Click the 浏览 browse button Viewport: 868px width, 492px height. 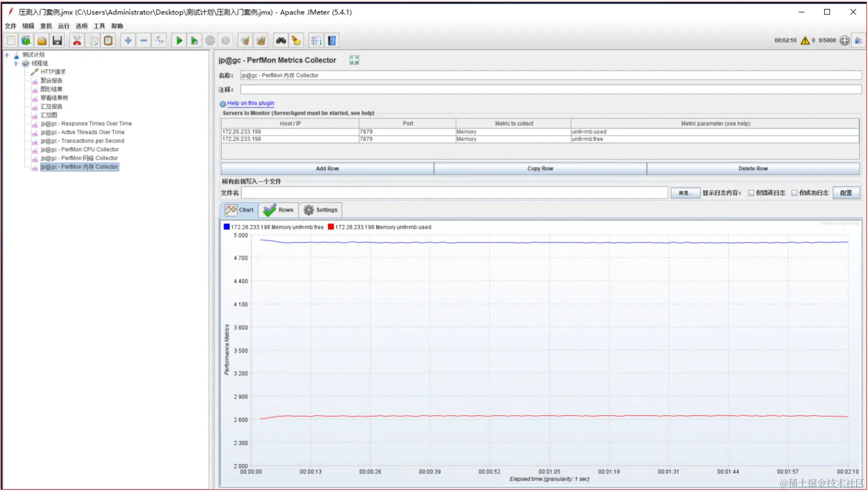(x=685, y=193)
